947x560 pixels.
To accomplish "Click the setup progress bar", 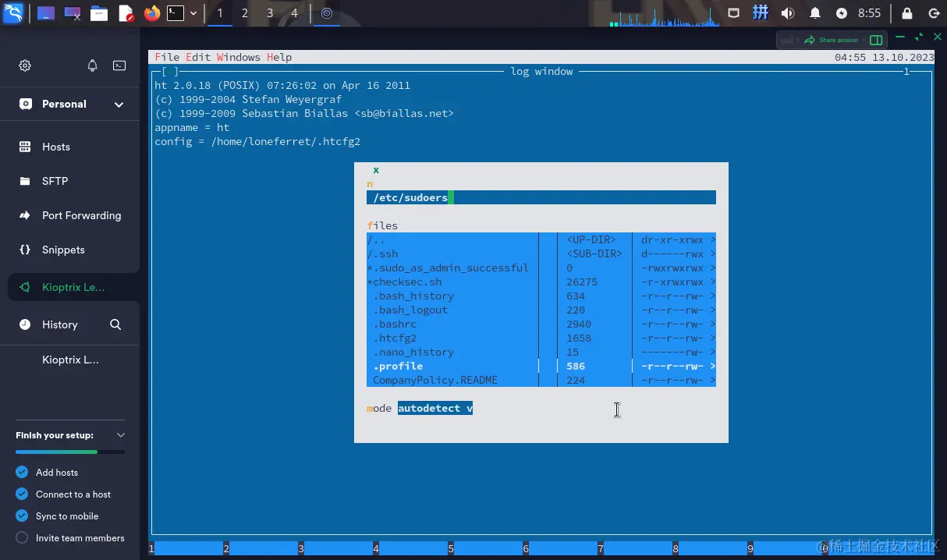I will click(x=69, y=452).
